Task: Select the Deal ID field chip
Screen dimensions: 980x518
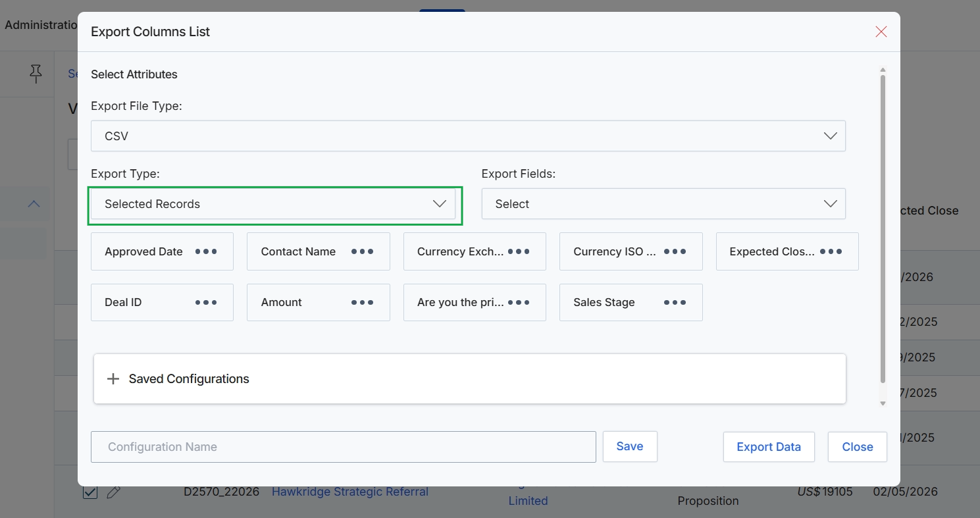Action: pyautogui.click(x=162, y=302)
